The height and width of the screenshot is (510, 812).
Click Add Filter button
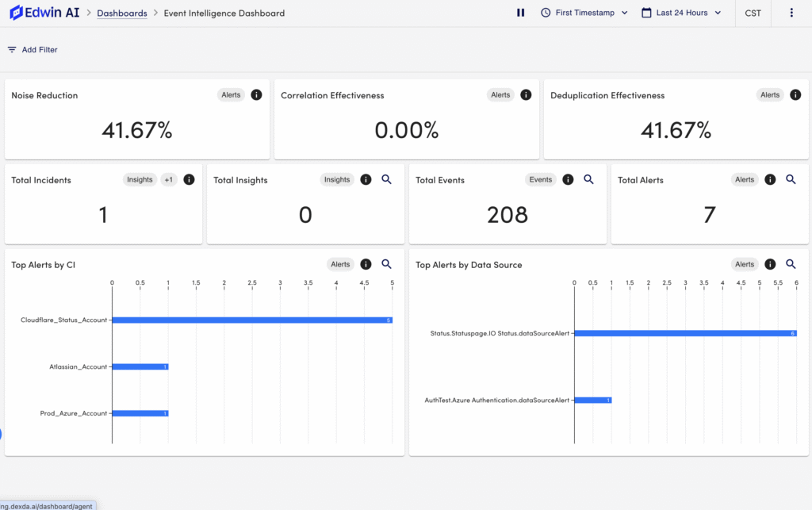(33, 50)
